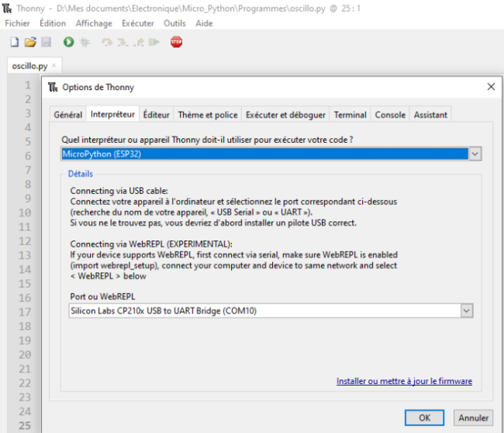This screenshot has width=504, height=433.
Task: Click the '< WebREPL > below' text line
Action: (108, 276)
